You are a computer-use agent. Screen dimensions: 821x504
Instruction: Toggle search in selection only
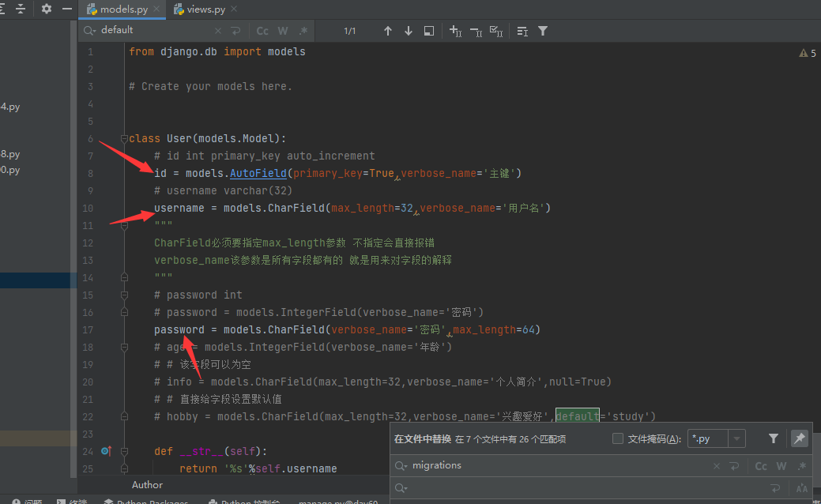429,31
